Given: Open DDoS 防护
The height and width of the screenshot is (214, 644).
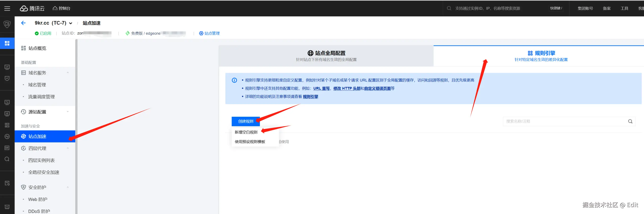Looking at the screenshot, I should tap(39, 211).
